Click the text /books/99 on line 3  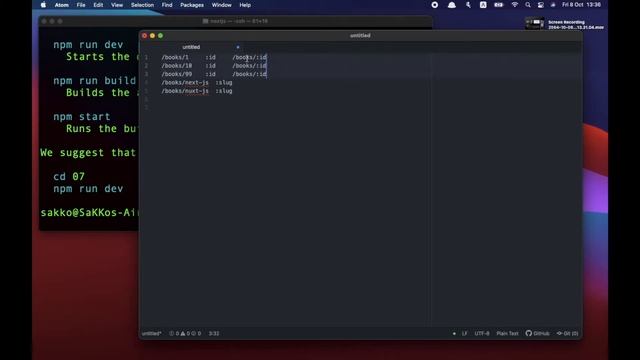[177, 74]
